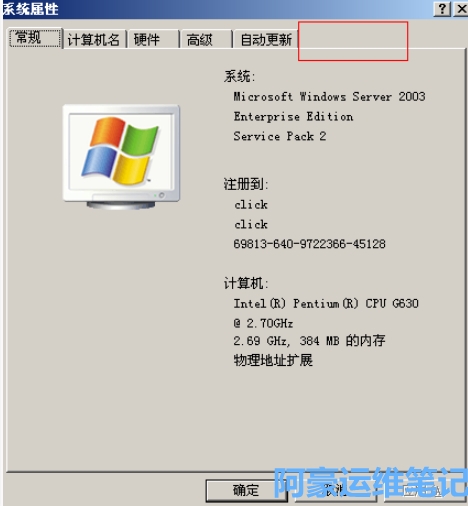
Task: Switch to the 计算机名 tab
Action: click(x=94, y=40)
